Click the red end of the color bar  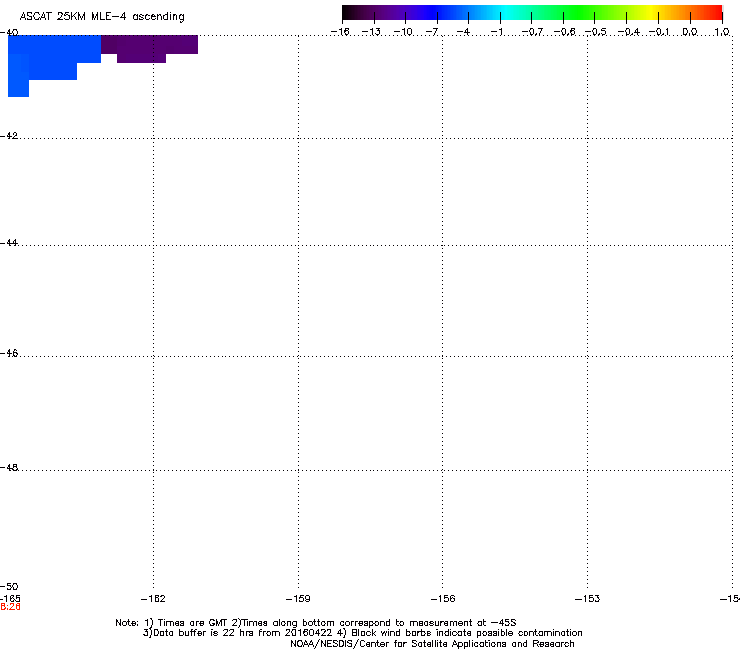713,12
